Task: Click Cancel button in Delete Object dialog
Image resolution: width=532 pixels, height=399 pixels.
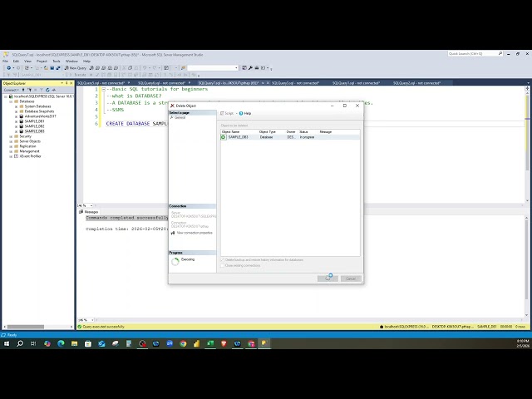Action: click(351, 278)
